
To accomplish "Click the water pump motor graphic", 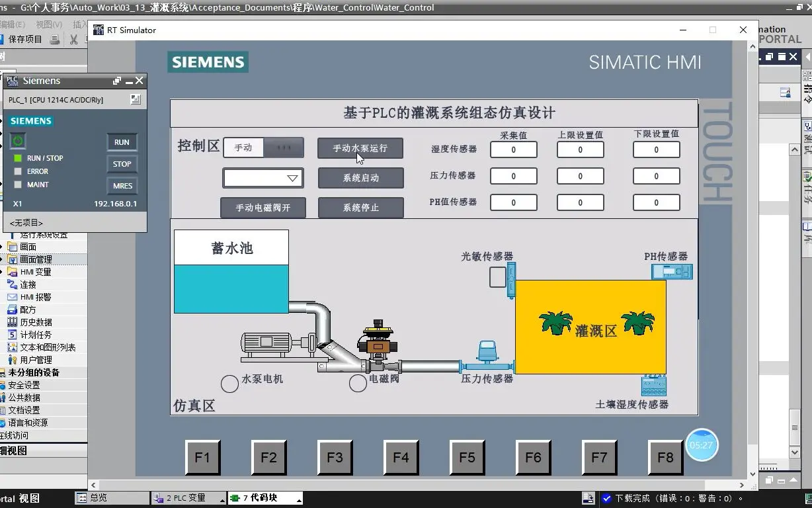I will click(278, 345).
